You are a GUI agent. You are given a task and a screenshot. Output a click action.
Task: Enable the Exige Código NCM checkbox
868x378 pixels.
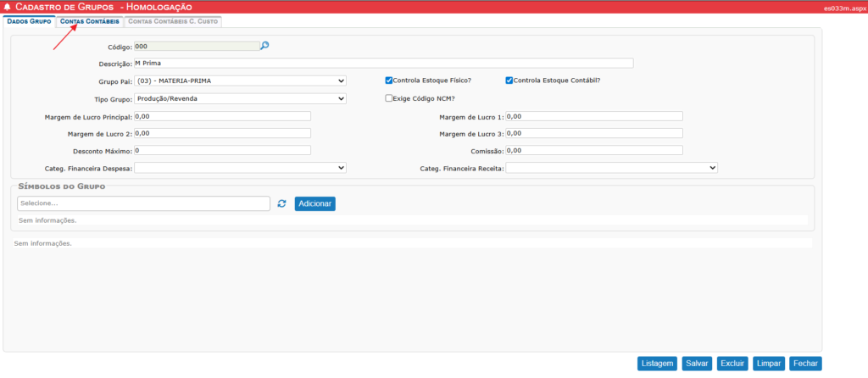(389, 98)
